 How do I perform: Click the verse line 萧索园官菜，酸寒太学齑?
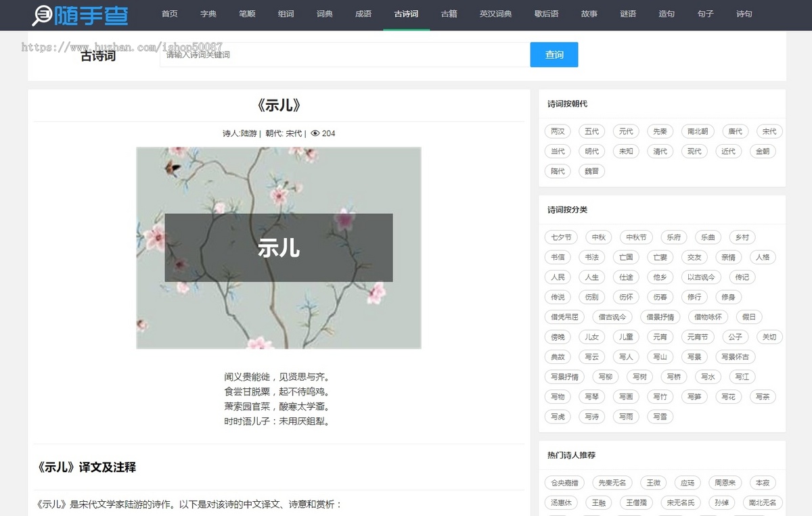click(279, 406)
